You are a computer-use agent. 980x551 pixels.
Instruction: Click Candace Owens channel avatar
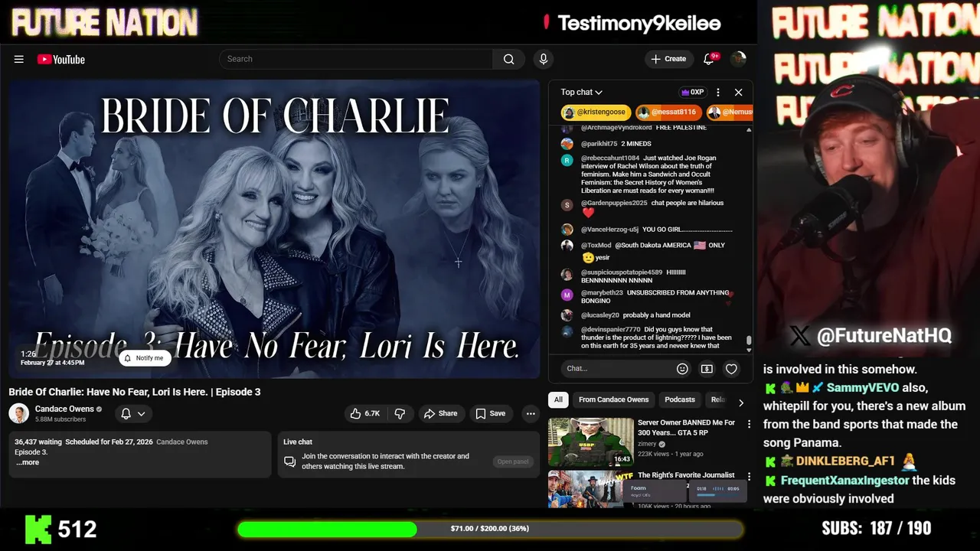pos(18,413)
